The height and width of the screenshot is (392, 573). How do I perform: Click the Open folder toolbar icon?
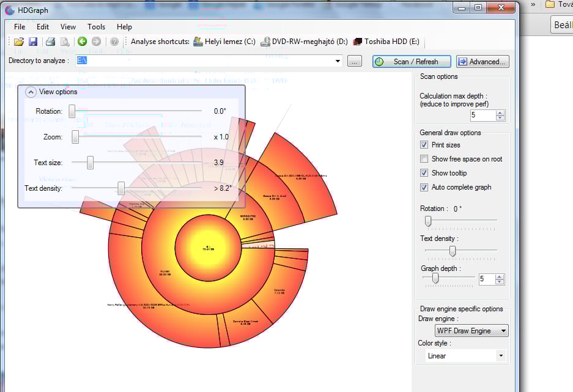(x=18, y=42)
